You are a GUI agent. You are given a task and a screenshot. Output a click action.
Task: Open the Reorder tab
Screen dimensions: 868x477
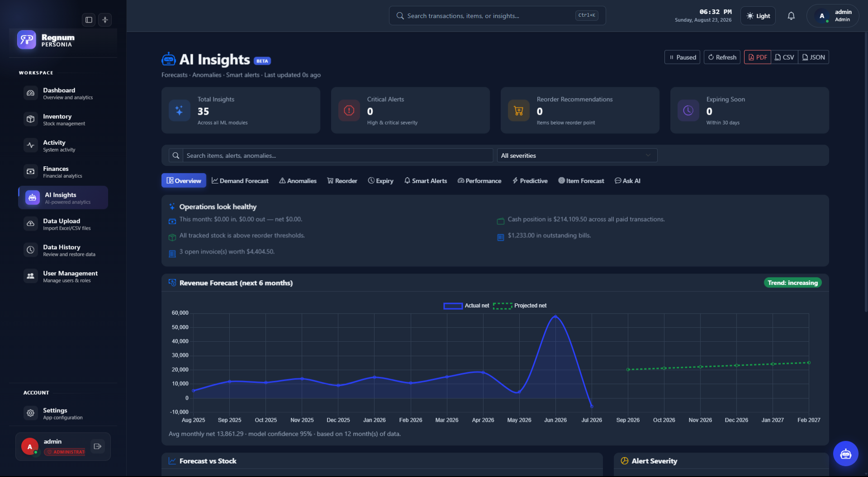tap(342, 181)
